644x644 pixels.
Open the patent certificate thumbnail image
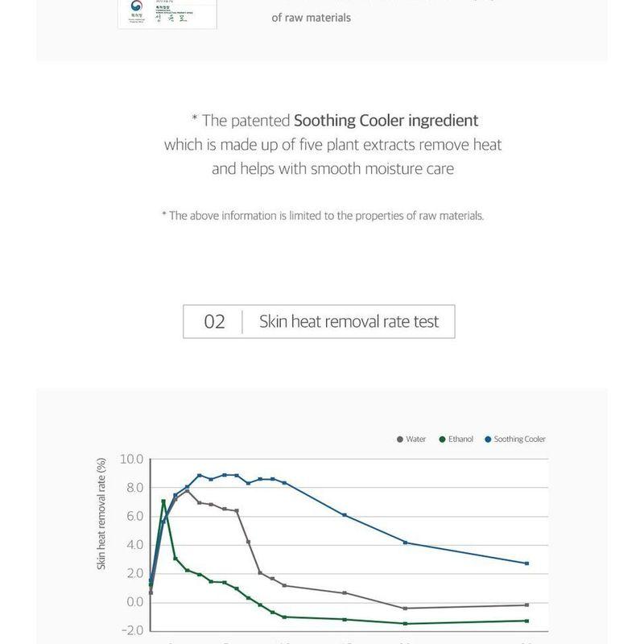[167, 14]
